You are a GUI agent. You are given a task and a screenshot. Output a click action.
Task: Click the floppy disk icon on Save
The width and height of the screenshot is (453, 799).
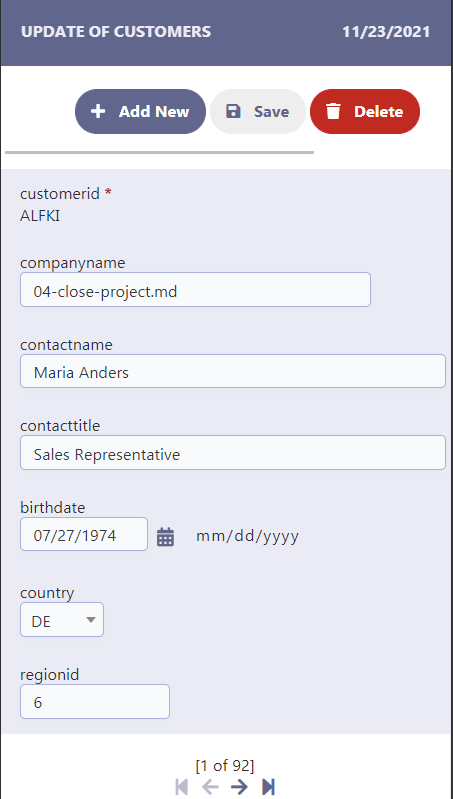point(233,112)
